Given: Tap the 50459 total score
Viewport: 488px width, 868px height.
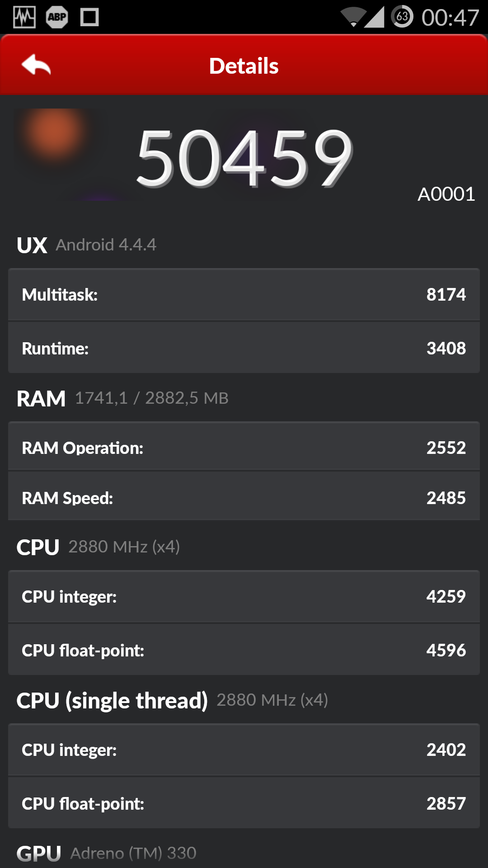Looking at the screenshot, I should (x=244, y=157).
